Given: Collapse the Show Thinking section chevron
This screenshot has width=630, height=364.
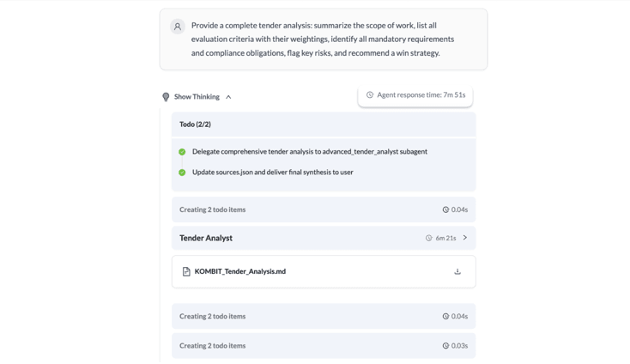Looking at the screenshot, I should coord(228,97).
